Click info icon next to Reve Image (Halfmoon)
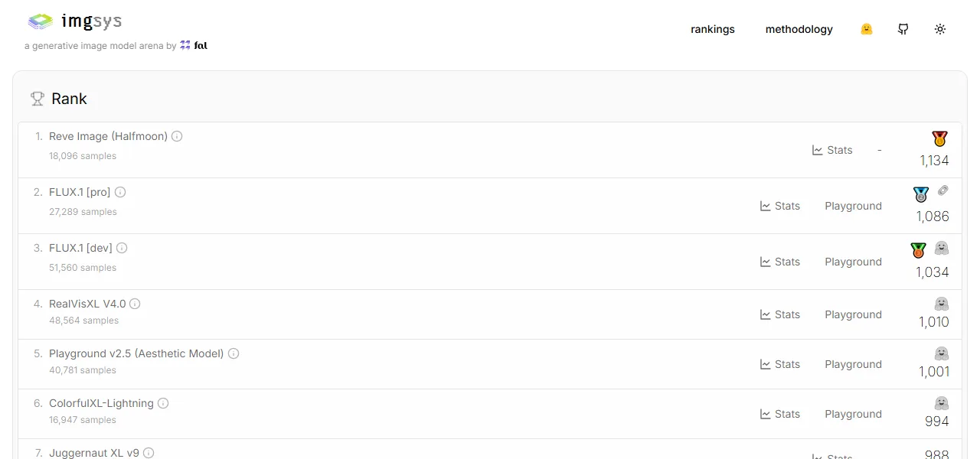Screen dimensions: 980x459 pos(177,136)
